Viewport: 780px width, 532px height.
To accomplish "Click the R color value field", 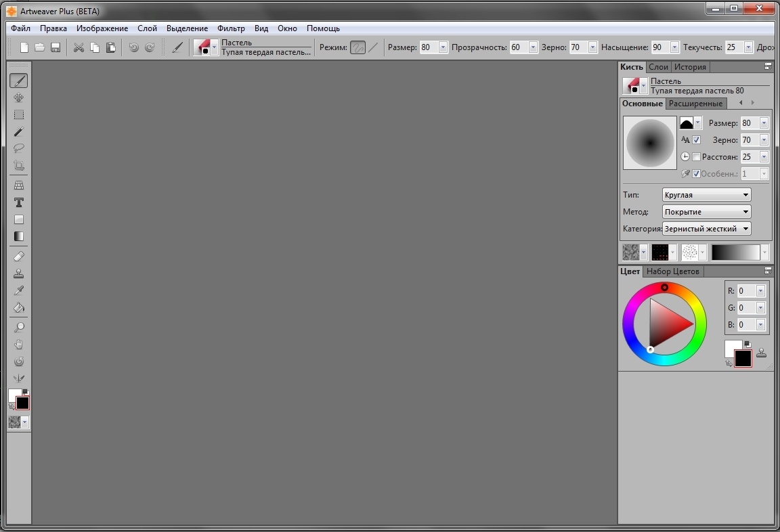I will [x=747, y=291].
